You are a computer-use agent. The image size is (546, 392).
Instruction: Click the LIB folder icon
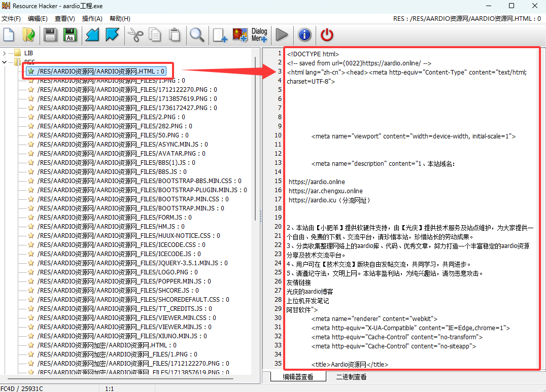[17, 53]
